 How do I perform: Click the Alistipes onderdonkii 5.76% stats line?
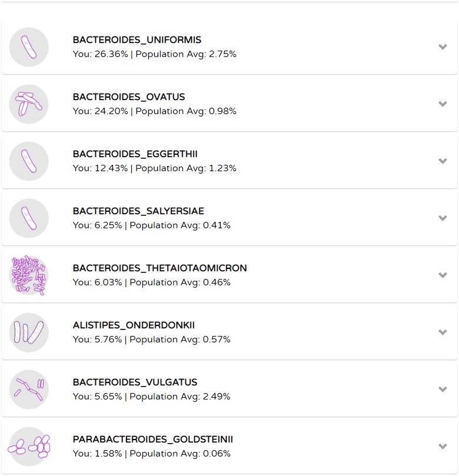tap(151, 339)
